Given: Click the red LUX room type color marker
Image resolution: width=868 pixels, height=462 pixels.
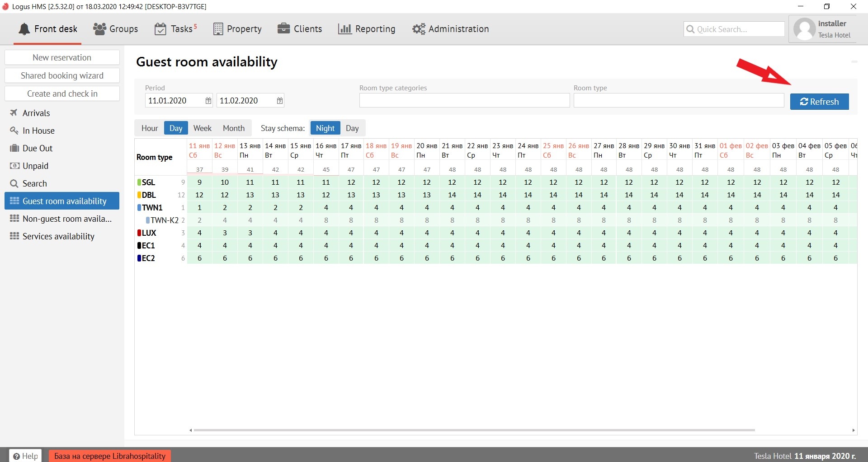Looking at the screenshot, I should pyautogui.click(x=139, y=233).
